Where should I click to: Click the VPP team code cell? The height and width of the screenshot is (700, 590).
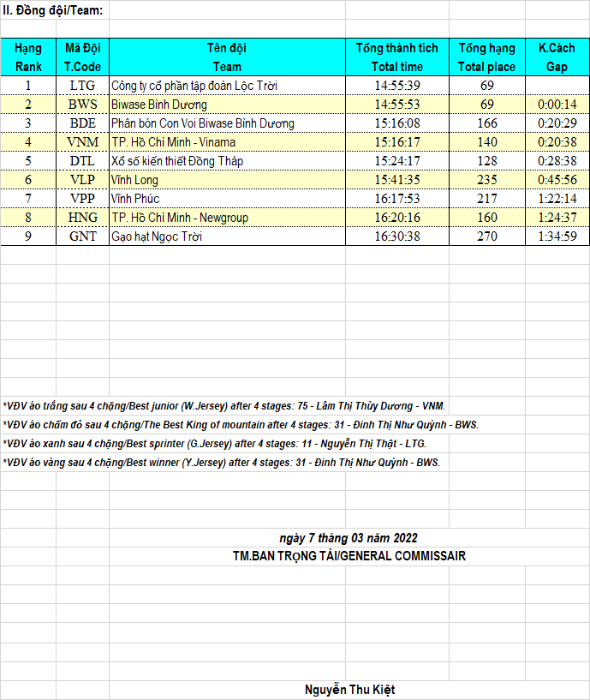(x=83, y=199)
